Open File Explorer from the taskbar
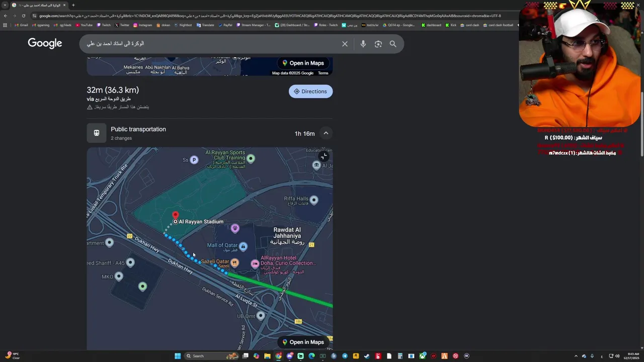 [x=267, y=356]
